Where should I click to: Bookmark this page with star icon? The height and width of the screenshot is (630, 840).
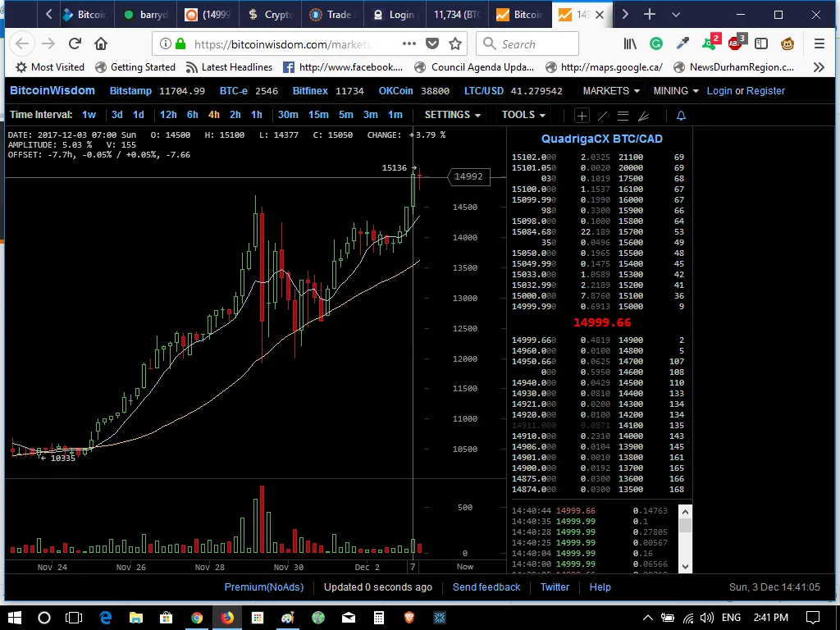coord(455,43)
